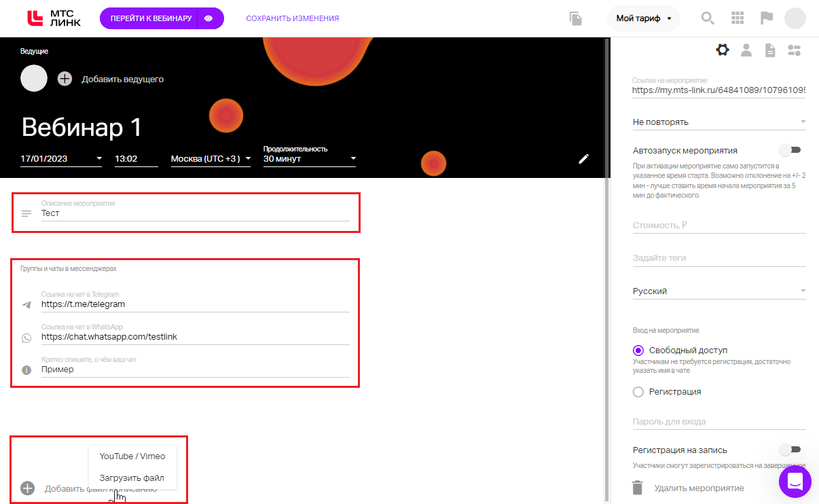Viewport: 819px width, 504px height.
Task: Click Добавить ведущего
Action: (x=123, y=79)
